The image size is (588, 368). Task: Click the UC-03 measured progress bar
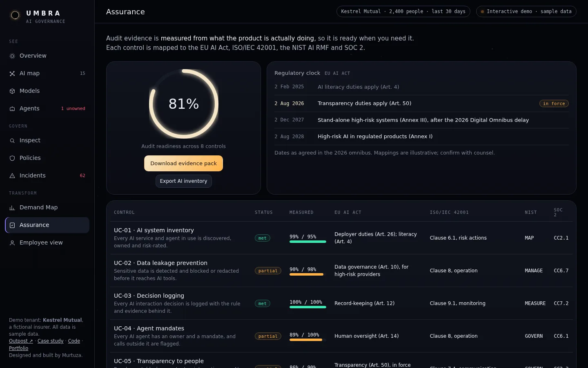pos(308,307)
